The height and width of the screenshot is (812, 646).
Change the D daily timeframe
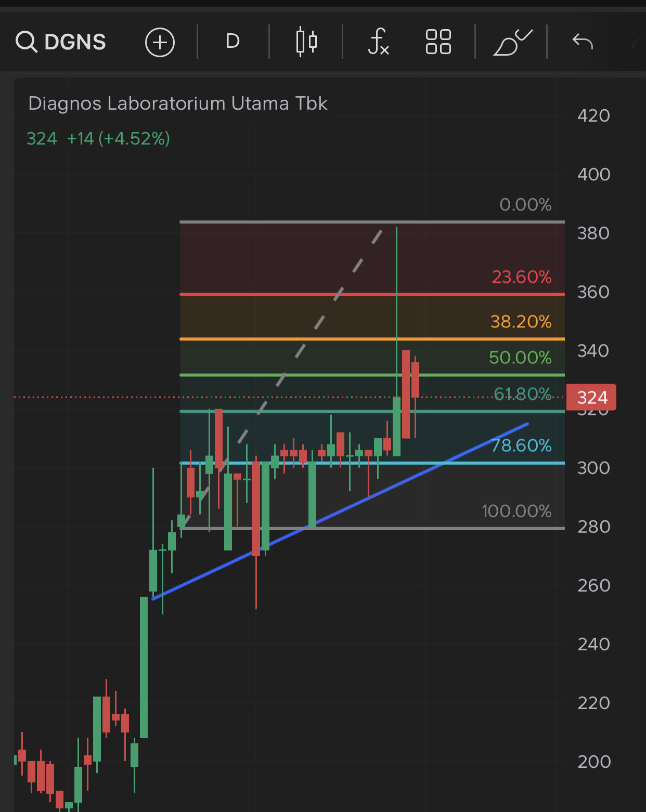pyautogui.click(x=232, y=41)
